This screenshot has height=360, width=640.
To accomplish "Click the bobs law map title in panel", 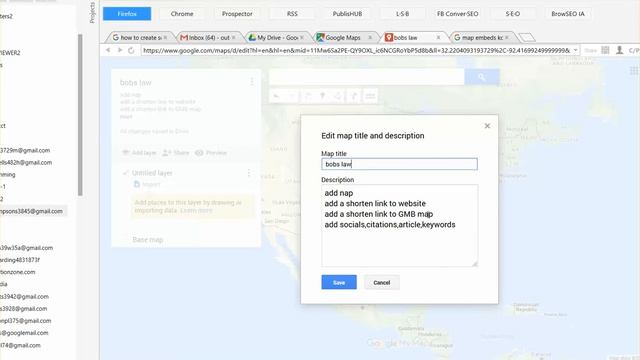I will tap(136, 82).
